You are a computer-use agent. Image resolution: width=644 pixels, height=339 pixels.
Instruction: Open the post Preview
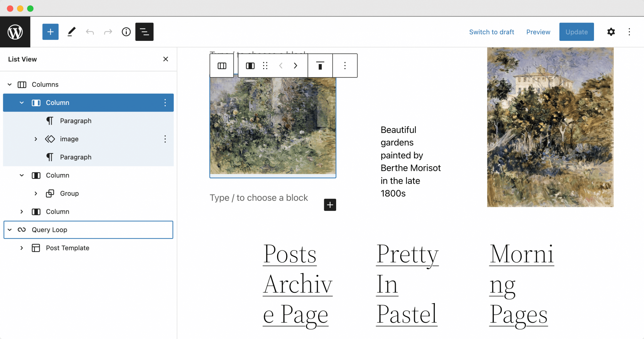point(538,32)
